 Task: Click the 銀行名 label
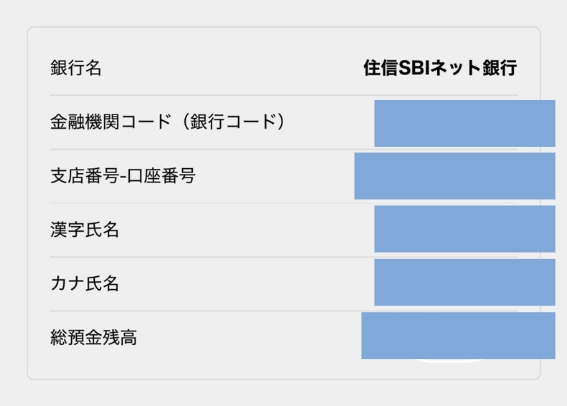point(76,68)
